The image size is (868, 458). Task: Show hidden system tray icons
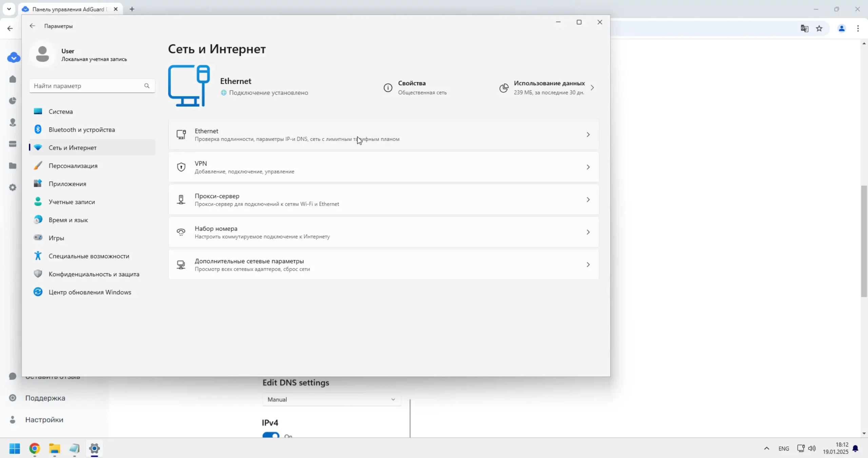tap(767, 449)
